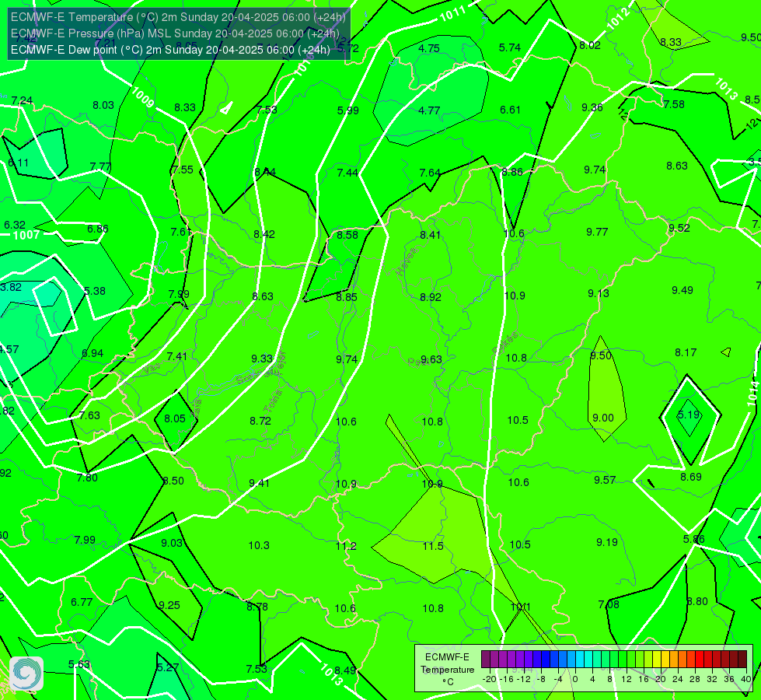Click the darkest maroon swatch at 40 on the scale
Viewport: 761px width, 700px height.
pyautogui.click(x=742, y=660)
